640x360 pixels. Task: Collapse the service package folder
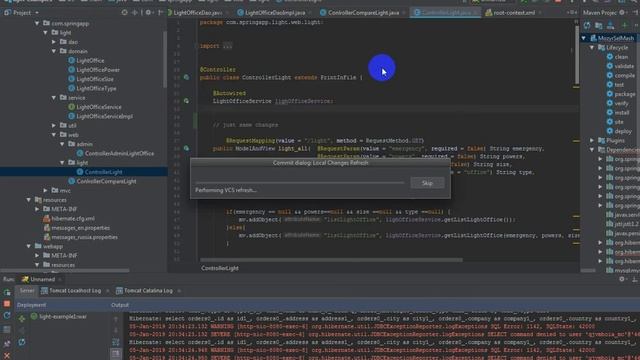(x=54, y=98)
